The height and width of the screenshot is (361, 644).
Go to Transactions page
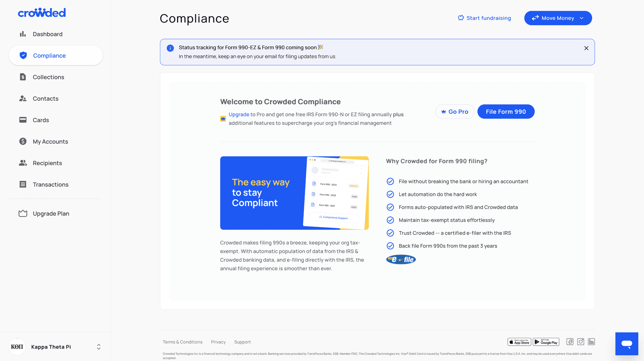point(56,184)
